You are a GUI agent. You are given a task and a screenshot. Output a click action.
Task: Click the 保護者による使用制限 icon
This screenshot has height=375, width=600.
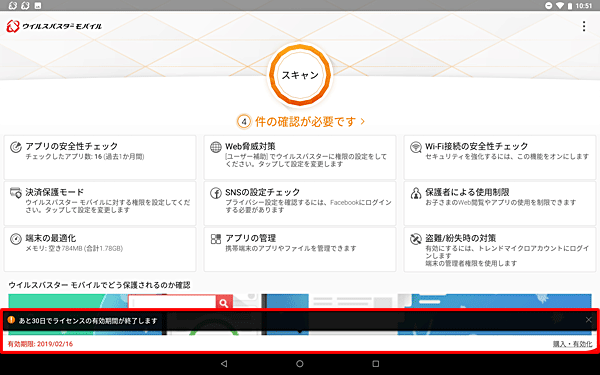click(416, 193)
